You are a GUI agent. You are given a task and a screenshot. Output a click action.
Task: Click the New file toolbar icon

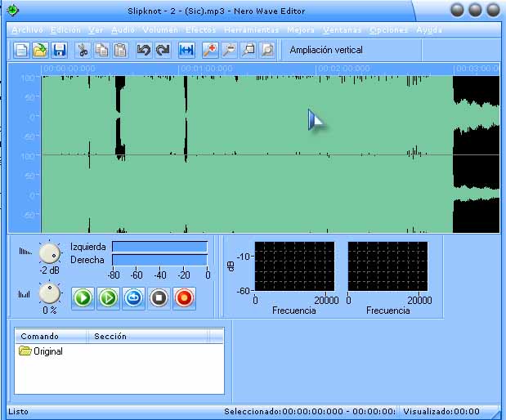point(21,51)
